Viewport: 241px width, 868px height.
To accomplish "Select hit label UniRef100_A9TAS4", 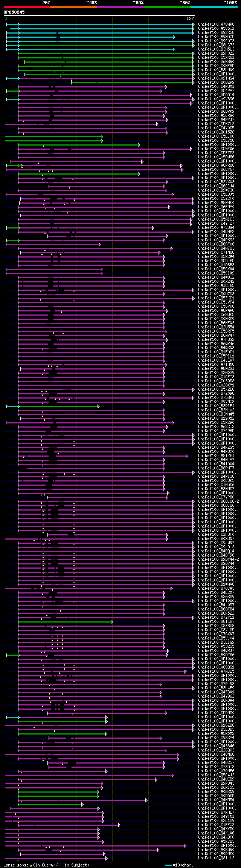I will (216, 78).
